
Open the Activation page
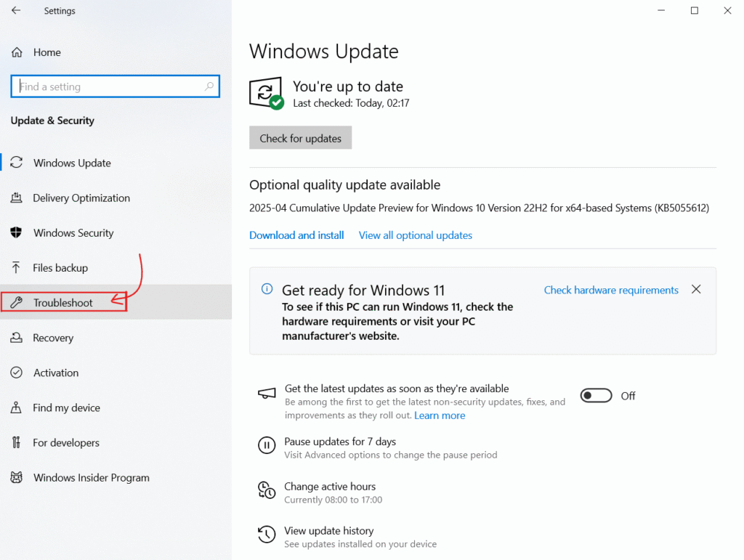56,373
